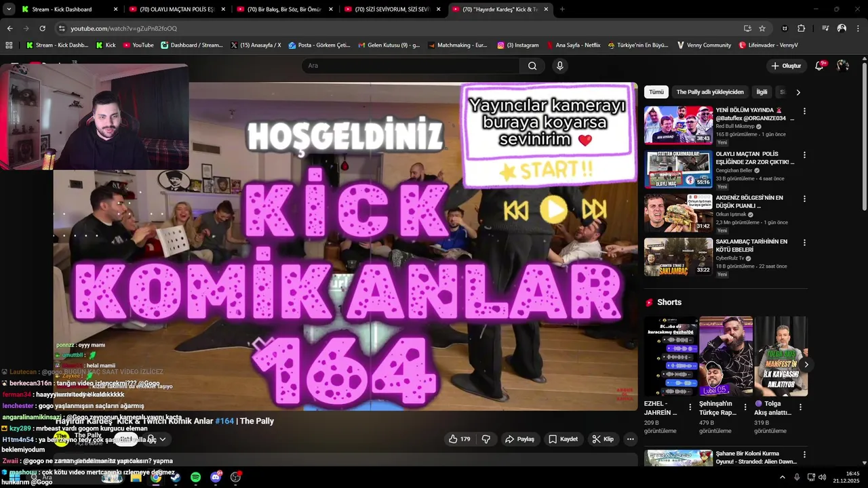Open YENİ BÖLÜM YAYINDA video thumbnail

click(678, 125)
